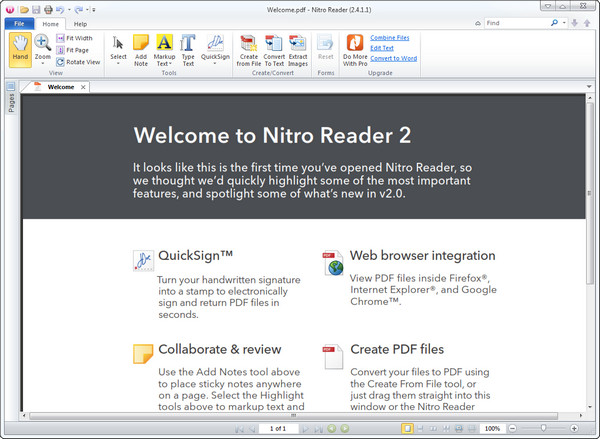Expand the QuickSign dropdown
600x439 pixels.
coord(215,64)
